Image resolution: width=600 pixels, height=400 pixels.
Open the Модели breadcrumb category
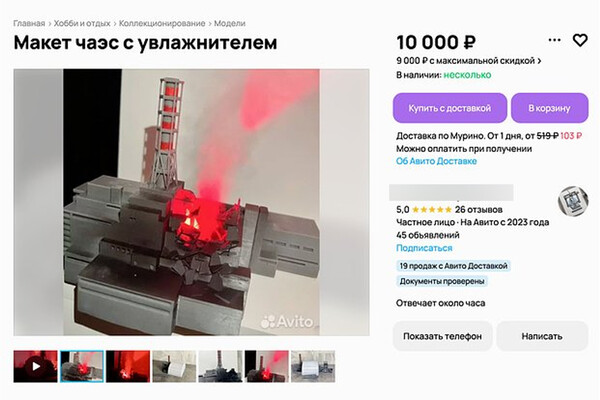pyautogui.click(x=230, y=23)
